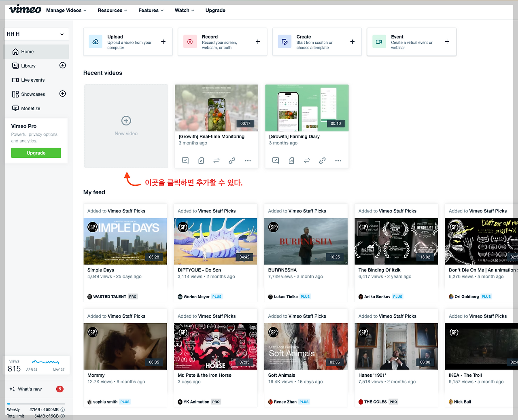
Task: Click the plus on the Create card
Action: [352, 42]
